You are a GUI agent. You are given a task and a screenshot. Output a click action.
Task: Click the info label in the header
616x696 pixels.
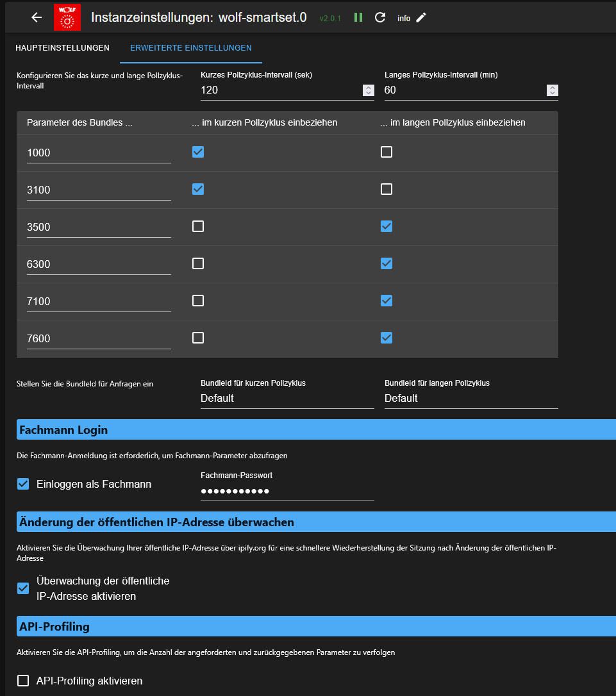point(404,19)
